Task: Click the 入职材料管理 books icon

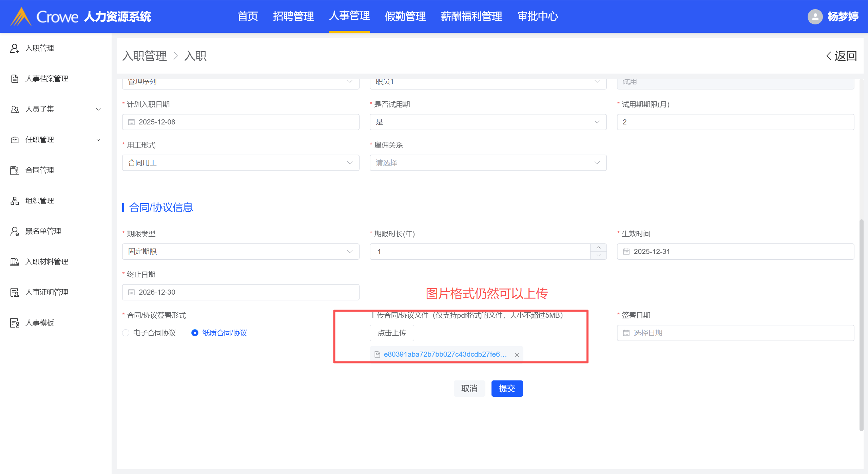Action: [x=14, y=262]
